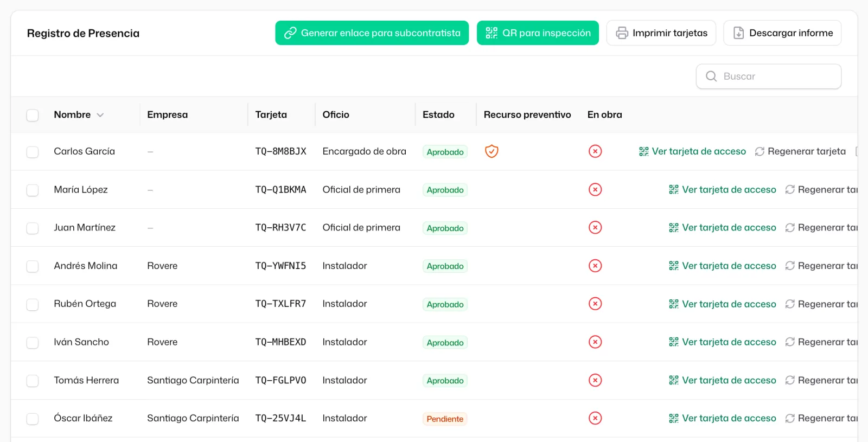Click the Empresa column header
Image resolution: width=868 pixels, height=442 pixels.
tap(167, 114)
